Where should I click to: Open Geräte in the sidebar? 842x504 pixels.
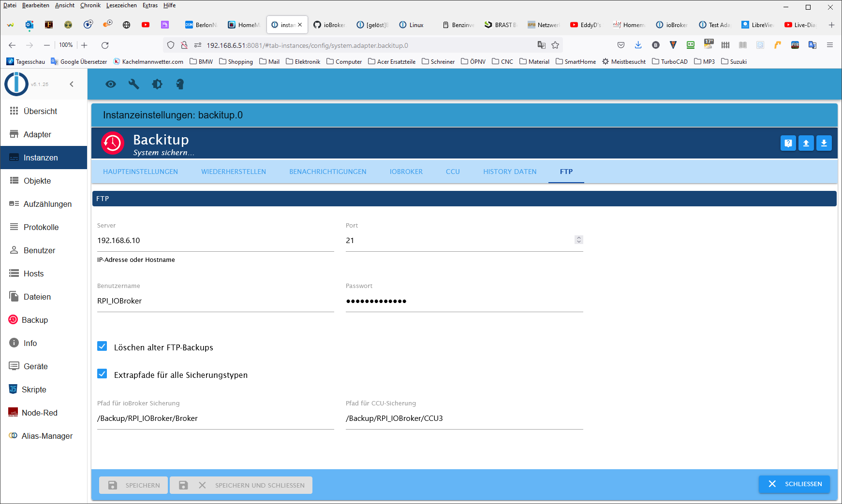click(44, 366)
